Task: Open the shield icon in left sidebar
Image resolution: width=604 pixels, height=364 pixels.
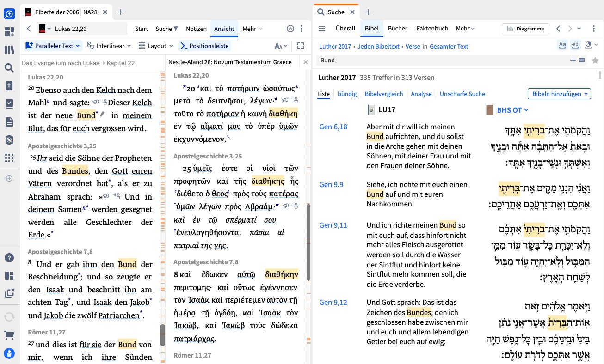Action: pos(9,140)
